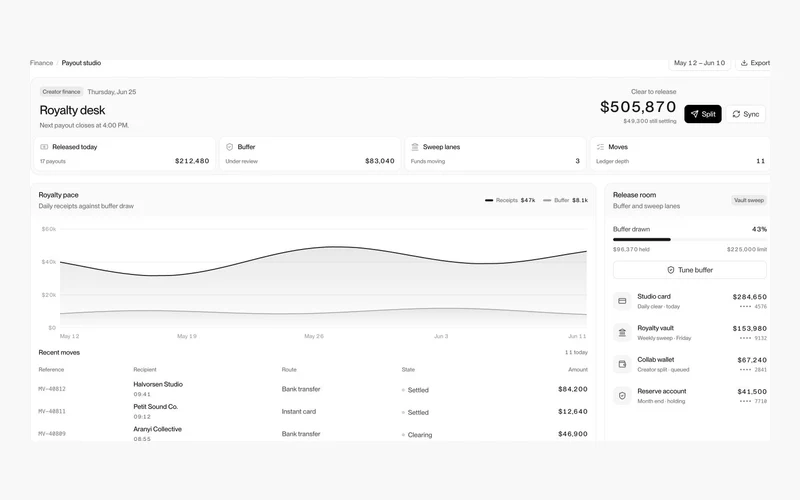
Task: Open the May 12 – Jun 10 date range
Action: pyautogui.click(x=699, y=63)
